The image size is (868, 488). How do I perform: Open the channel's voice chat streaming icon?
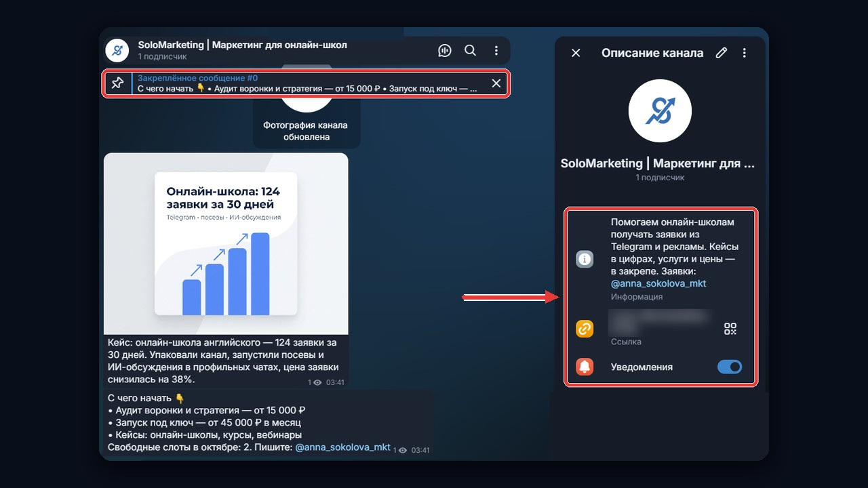point(445,51)
